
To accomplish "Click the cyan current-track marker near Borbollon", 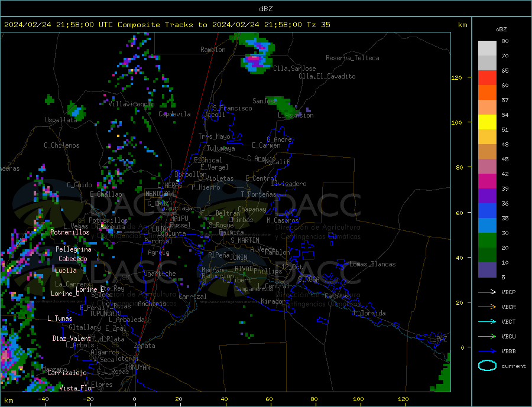I will 178,181.
